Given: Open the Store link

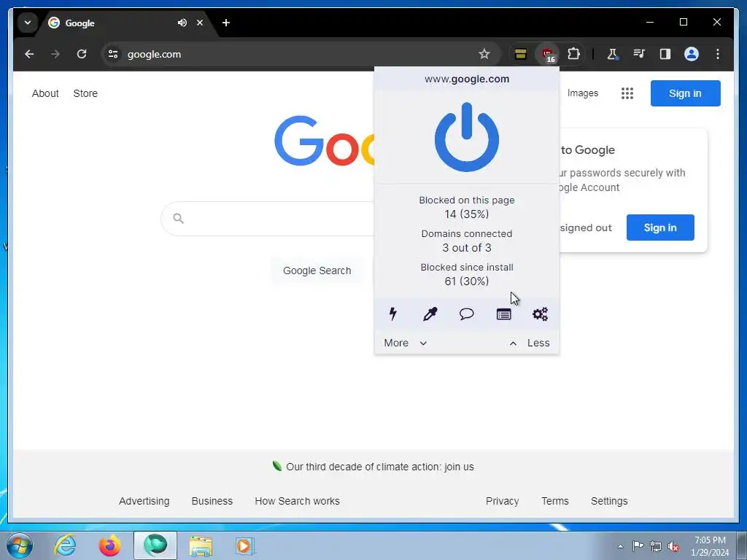Looking at the screenshot, I should 85,93.
